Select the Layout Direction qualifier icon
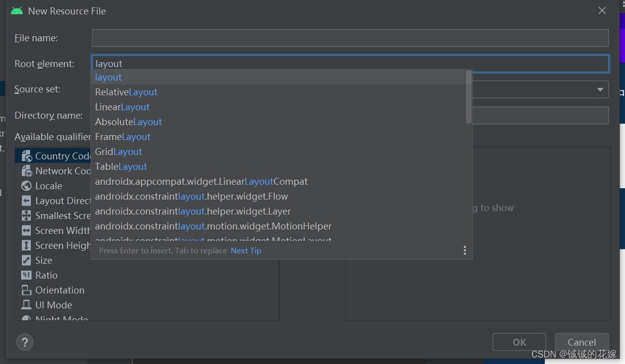Viewport: 625px width, 364px height. tap(26, 201)
